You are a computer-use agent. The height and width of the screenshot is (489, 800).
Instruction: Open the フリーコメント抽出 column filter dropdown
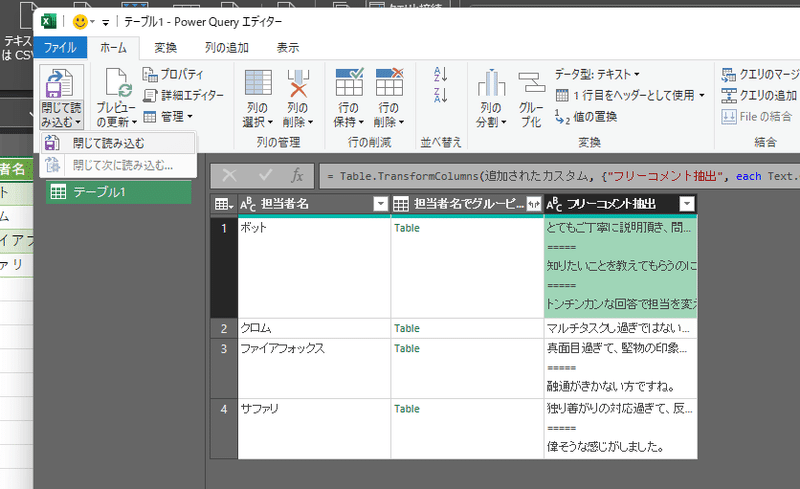click(x=687, y=204)
